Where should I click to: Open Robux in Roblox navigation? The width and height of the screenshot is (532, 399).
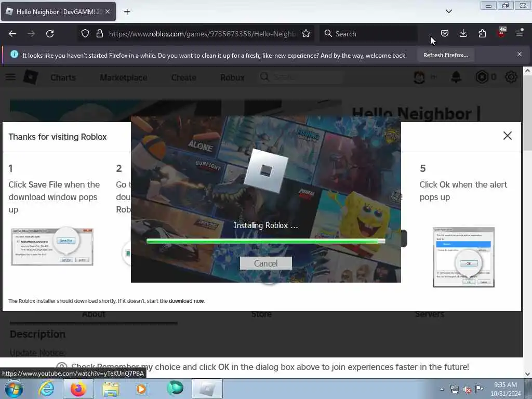232,78
